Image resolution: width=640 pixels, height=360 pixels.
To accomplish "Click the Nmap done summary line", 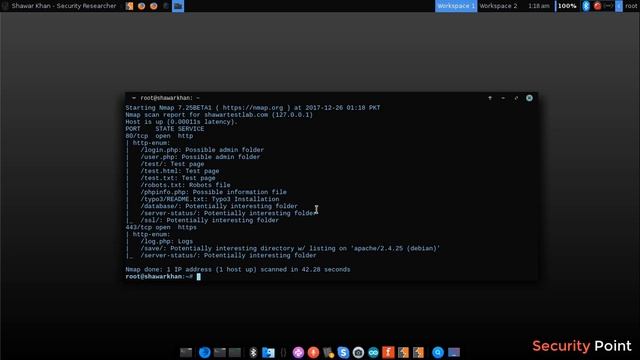I will tap(238, 269).
